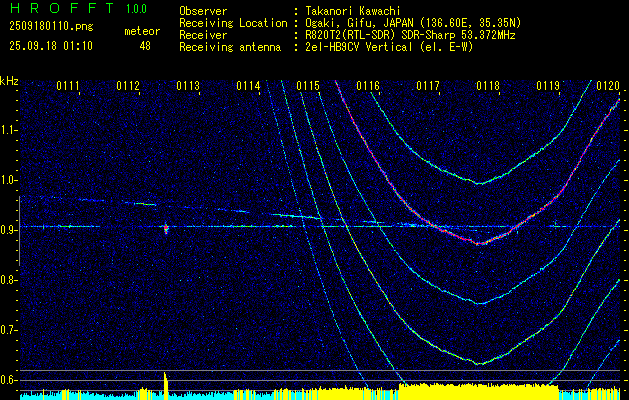The height and width of the screenshot is (400, 629).
Task: Select the 0118 time marker
Action: coord(488,86)
